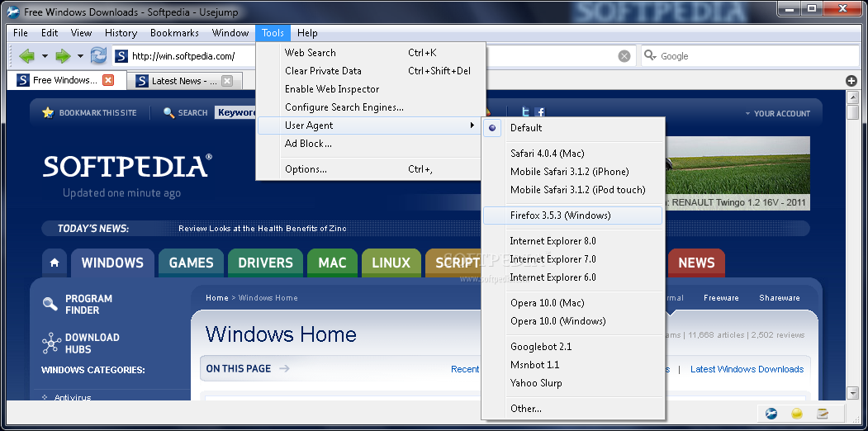Select Safari 4.0.4 (Mac) user agent
This screenshot has height=431, width=868.
(x=572, y=154)
